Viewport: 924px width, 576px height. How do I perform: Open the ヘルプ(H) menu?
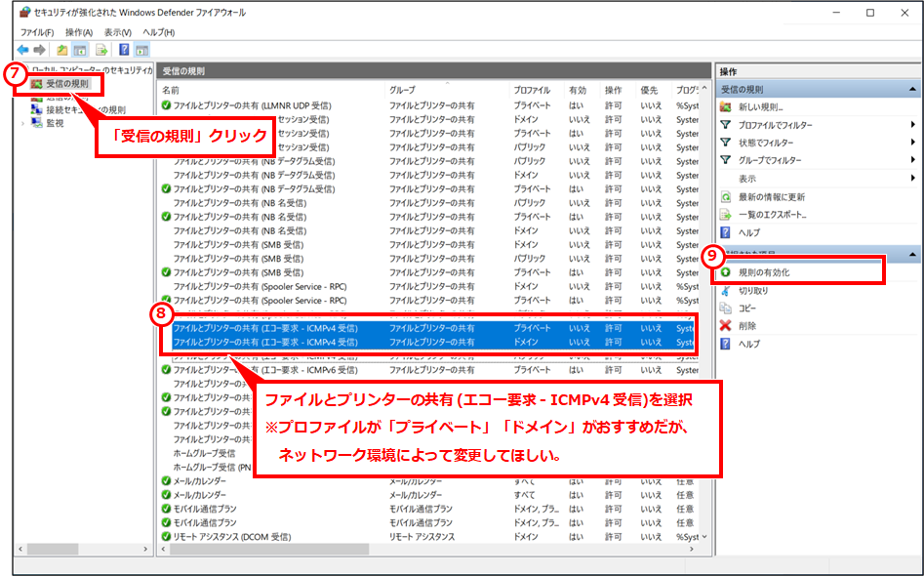pyautogui.click(x=159, y=32)
